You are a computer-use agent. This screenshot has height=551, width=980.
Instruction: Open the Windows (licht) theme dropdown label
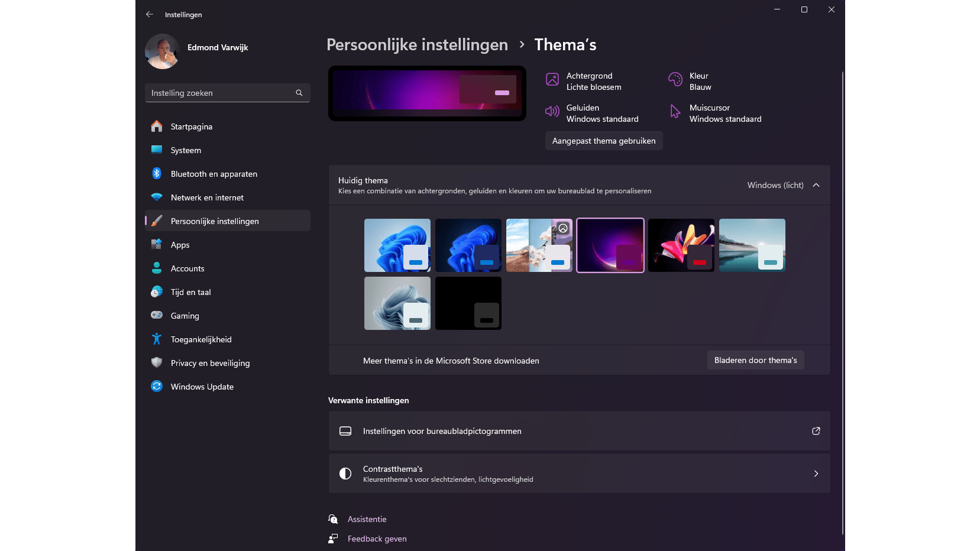pyautogui.click(x=775, y=185)
